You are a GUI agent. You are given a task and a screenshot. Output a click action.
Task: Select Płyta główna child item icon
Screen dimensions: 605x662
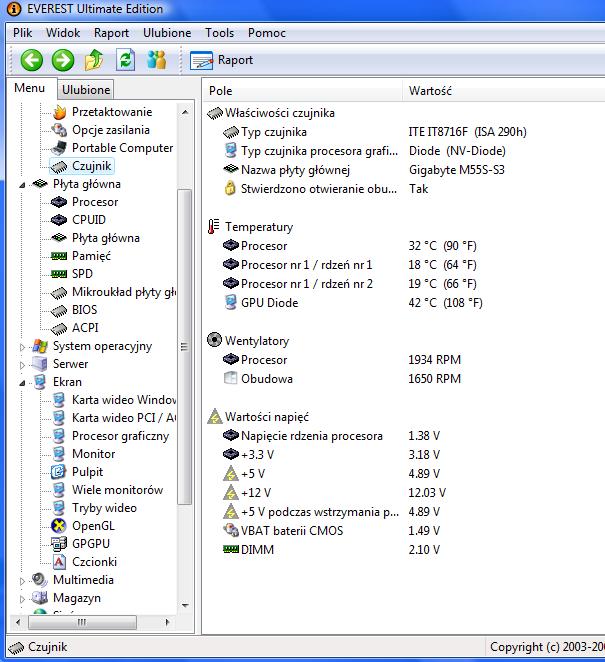tap(59, 238)
